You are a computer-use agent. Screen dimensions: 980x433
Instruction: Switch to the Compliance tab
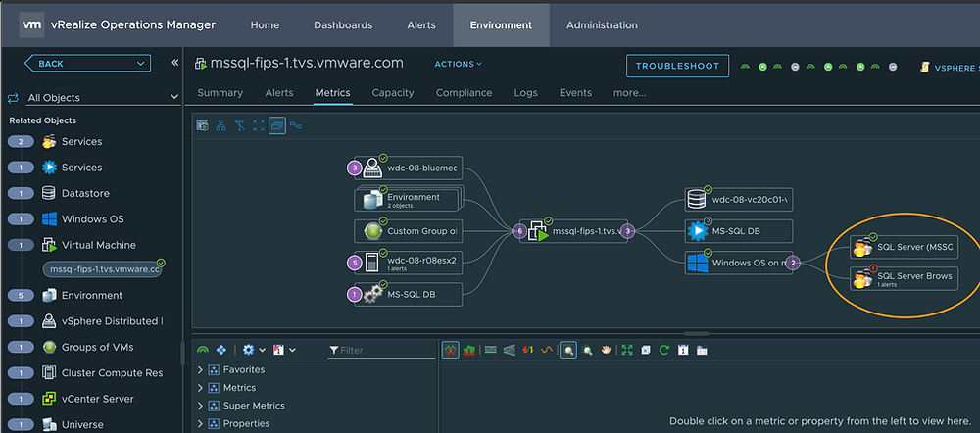coord(464,92)
